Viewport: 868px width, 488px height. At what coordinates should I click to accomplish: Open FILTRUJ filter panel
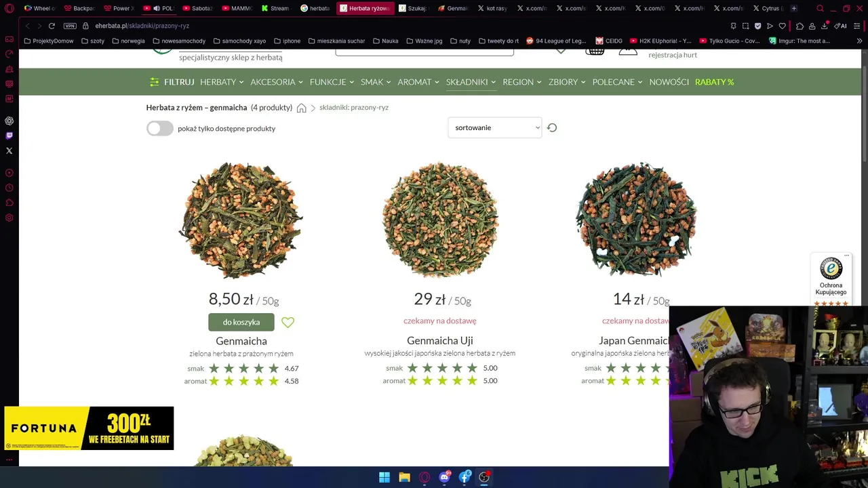tap(172, 82)
